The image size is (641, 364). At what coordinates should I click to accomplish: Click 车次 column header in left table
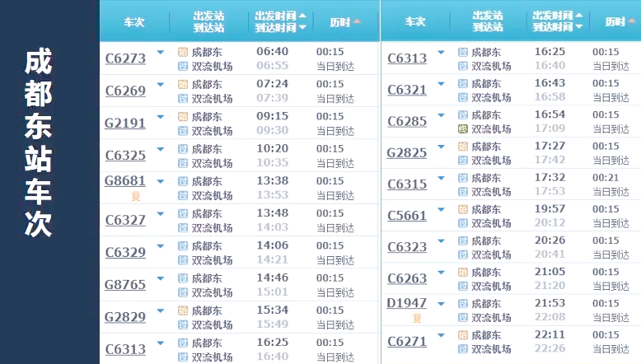coord(134,21)
